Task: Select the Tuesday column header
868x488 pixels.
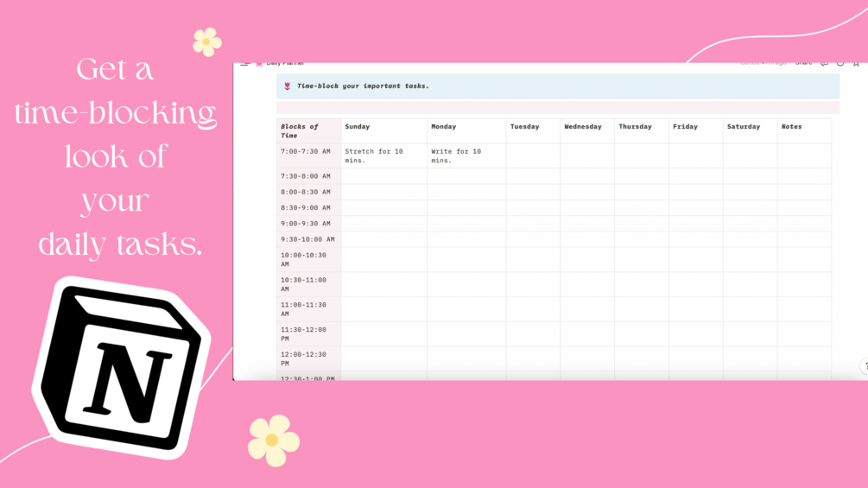Action: pos(533,131)
